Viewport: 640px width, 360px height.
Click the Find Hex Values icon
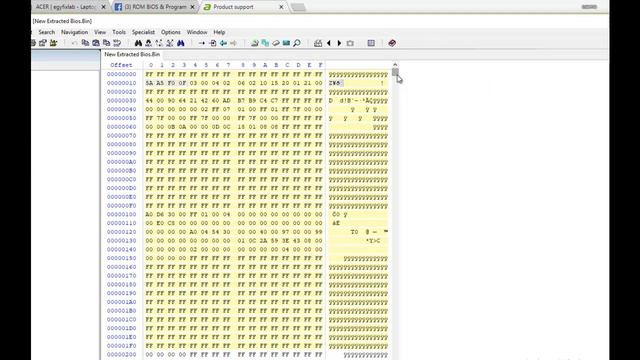coord(149,43)
